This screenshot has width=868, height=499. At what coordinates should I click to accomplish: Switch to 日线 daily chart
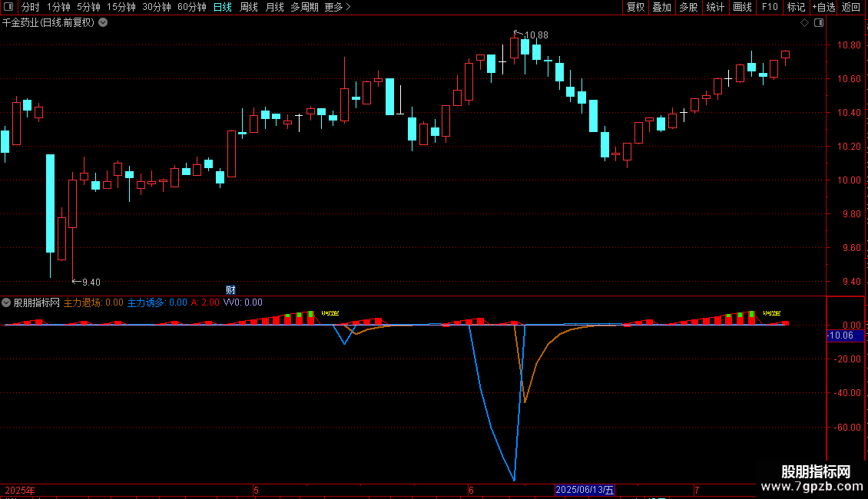223,7
